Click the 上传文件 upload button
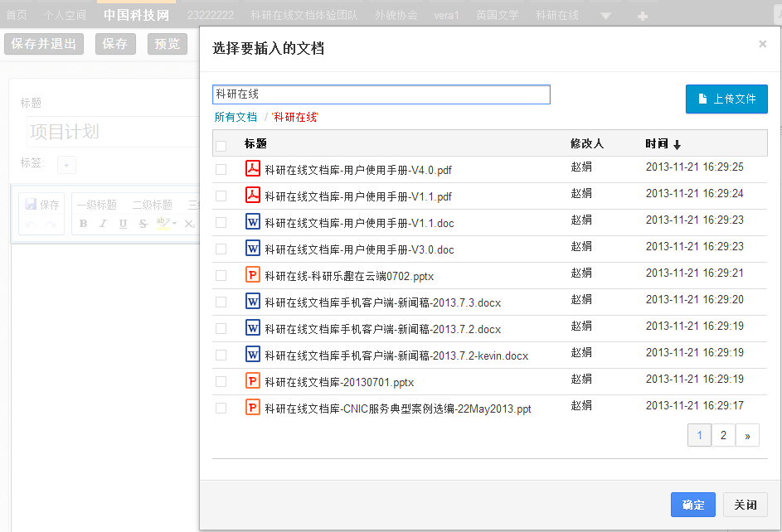The width and height of the screenshot is (782, 532). tap(726, 99)
